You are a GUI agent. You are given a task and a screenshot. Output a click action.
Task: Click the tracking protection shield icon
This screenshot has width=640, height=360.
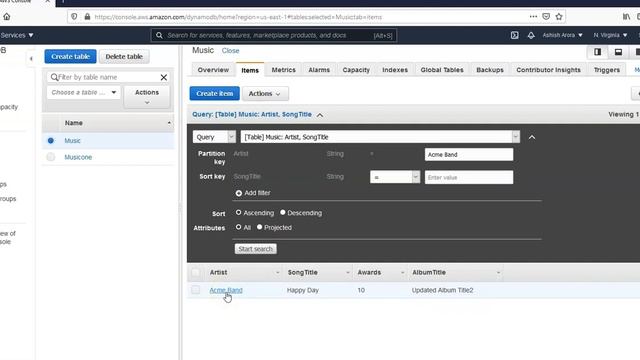coord(74,17)
